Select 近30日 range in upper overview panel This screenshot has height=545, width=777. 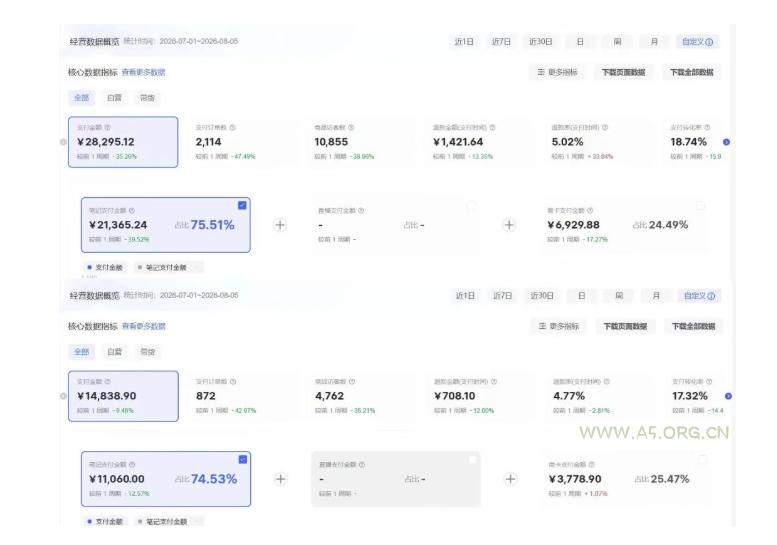540,42
